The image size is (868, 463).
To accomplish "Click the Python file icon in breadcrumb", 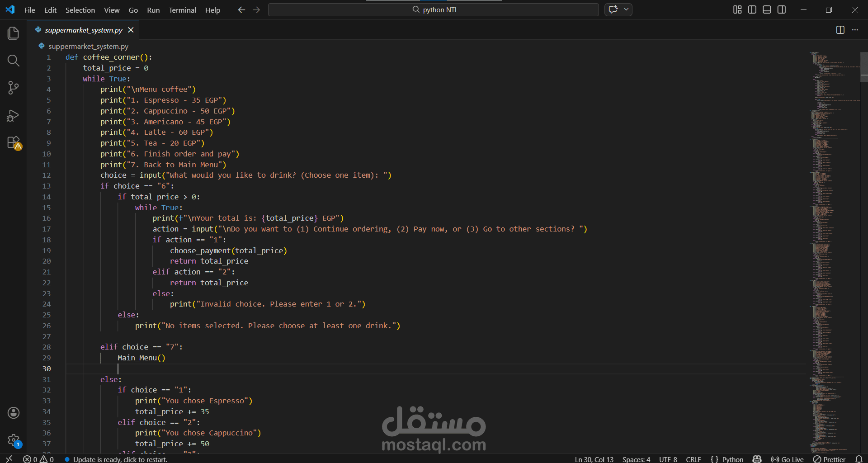I will [41, 46].
